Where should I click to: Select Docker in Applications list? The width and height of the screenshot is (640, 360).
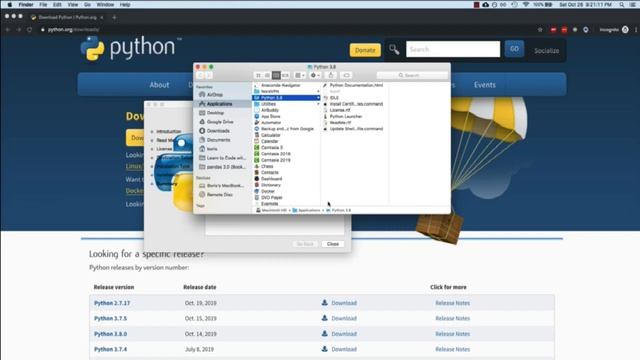(268, 191)
